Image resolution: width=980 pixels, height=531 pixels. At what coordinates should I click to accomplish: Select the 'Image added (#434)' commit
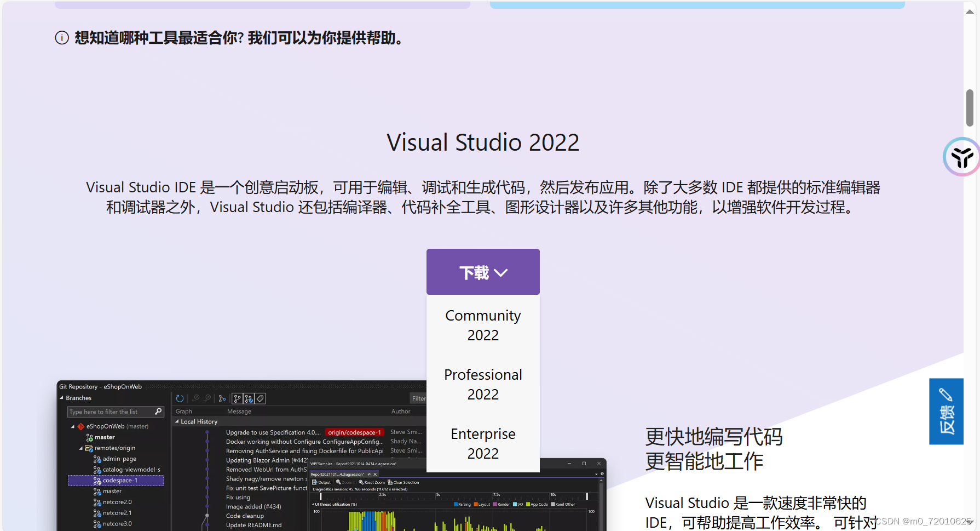[x=253, y=507]
